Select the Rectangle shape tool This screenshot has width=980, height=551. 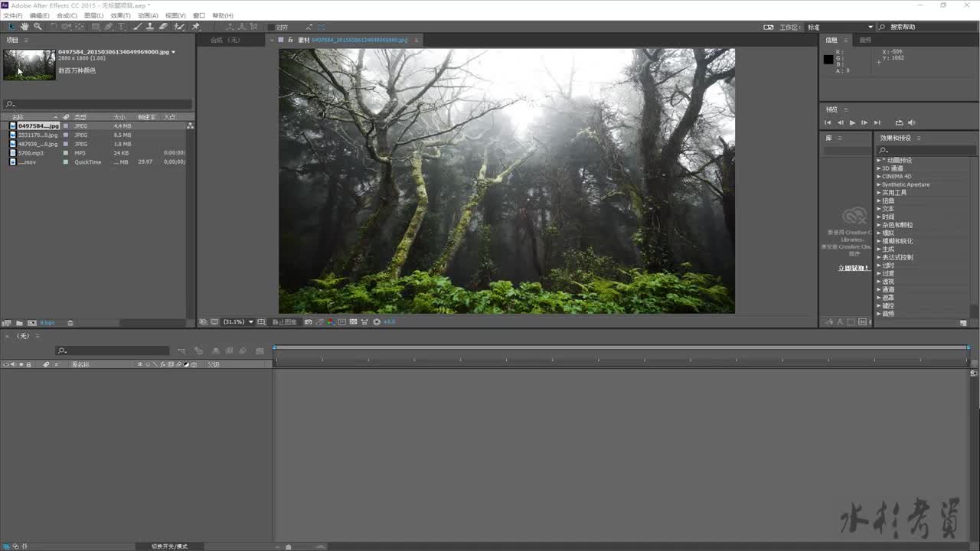[x=95, y=27]
